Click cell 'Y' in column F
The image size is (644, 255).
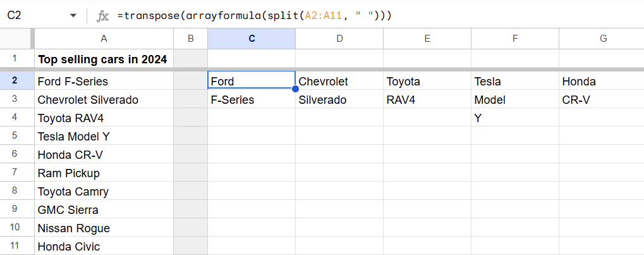tap(515, 118)
